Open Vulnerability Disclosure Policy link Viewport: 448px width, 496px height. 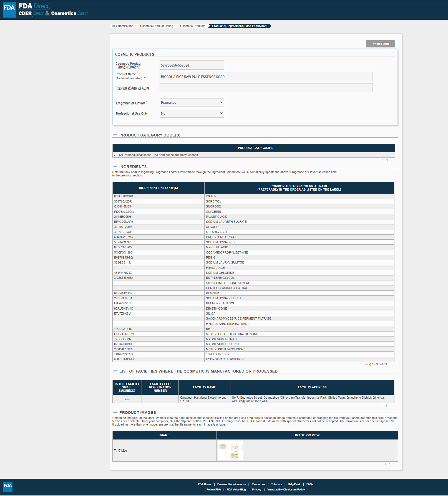286,490
